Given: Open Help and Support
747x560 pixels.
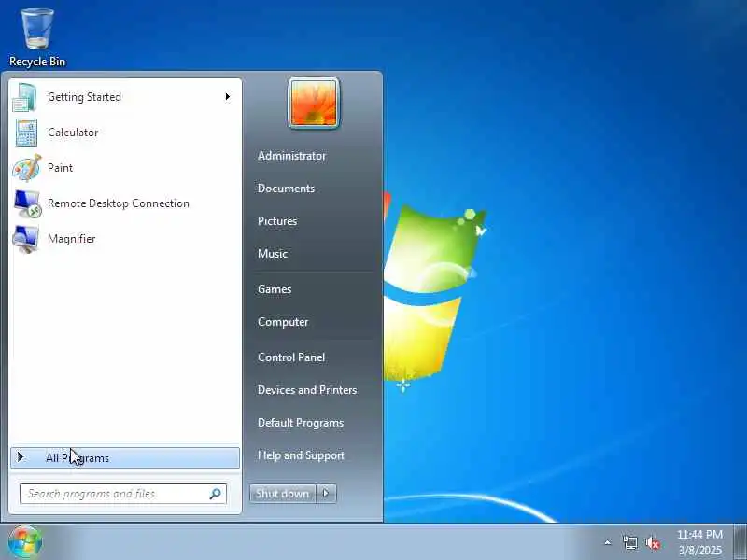Looking at the screenshot, I should point(301,455).
